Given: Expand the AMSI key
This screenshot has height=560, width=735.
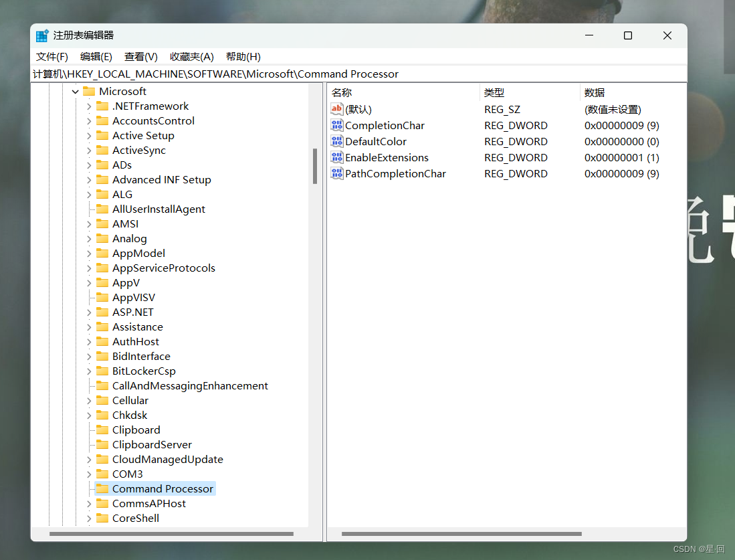Looking at the screenshot, I should pos(89,224).
